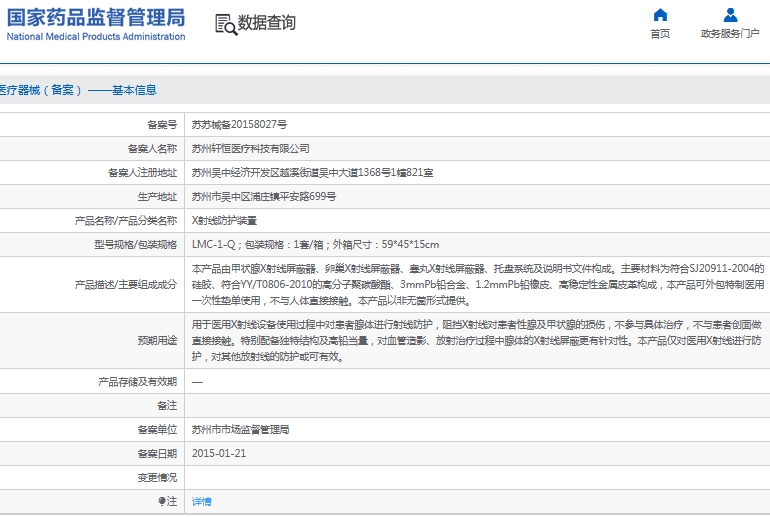Select the filing date 2015-01-21

pyautogui.click(x=219, y=453)
